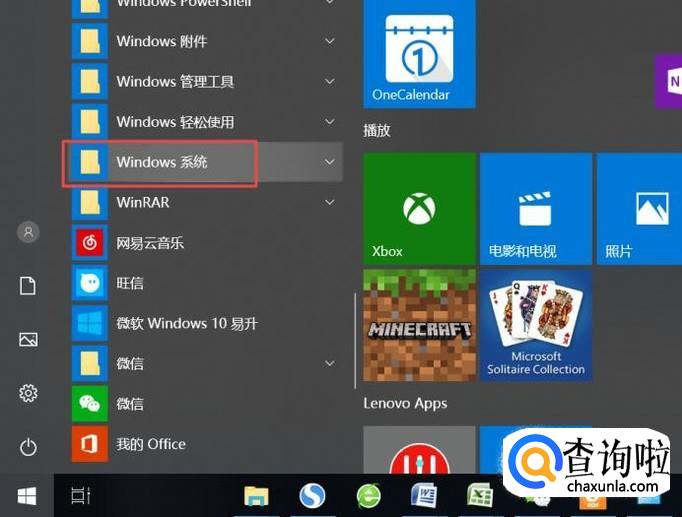Screen dimensions: 682x517
Task: Click the Lenovo Apps group heading
Action: (405, 404)
